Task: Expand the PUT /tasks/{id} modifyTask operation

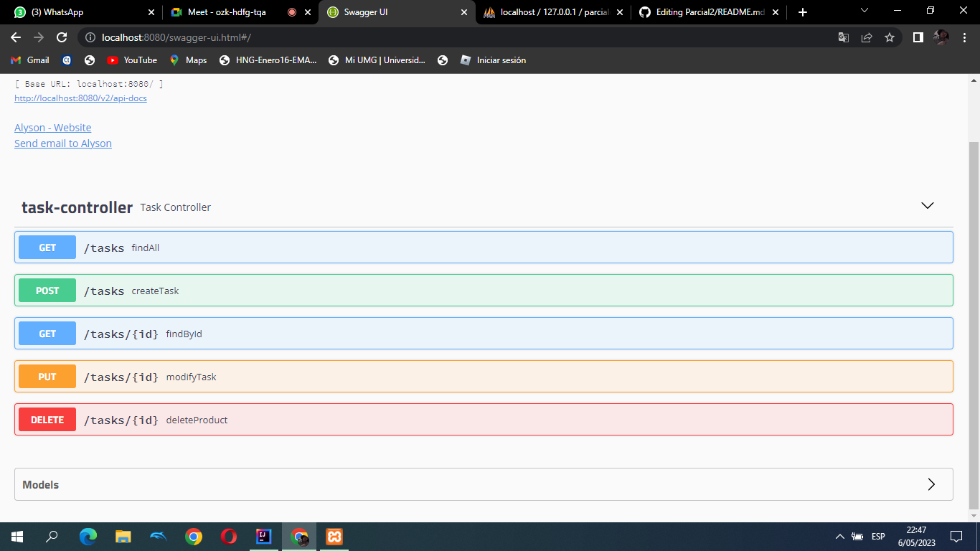Action: point(484,377)
